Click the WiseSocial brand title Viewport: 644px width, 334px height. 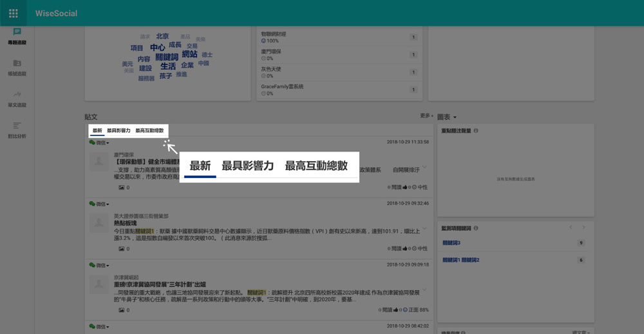[56, 13]
